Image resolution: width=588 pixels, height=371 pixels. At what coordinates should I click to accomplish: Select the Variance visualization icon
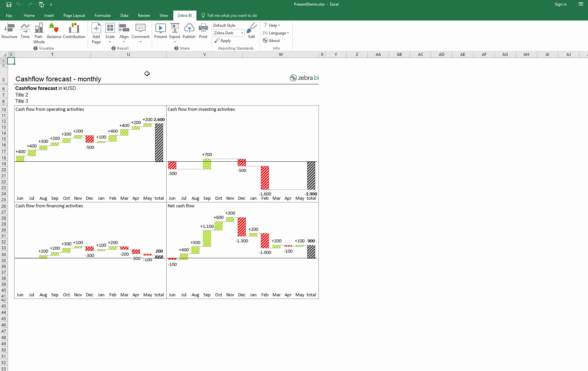(x=54, y=31)
